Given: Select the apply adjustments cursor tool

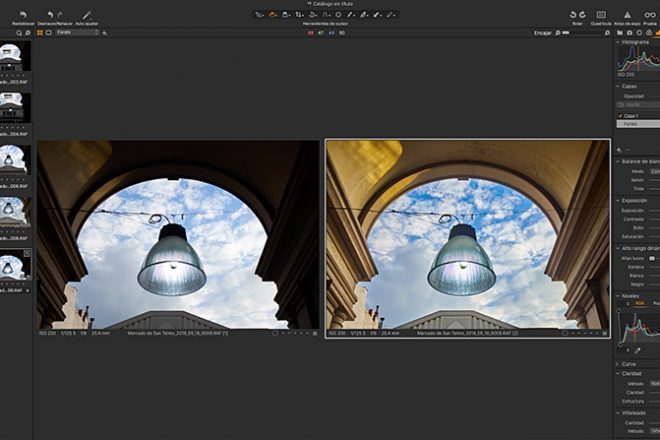Looking at the screenshot, I should point(391,15).
